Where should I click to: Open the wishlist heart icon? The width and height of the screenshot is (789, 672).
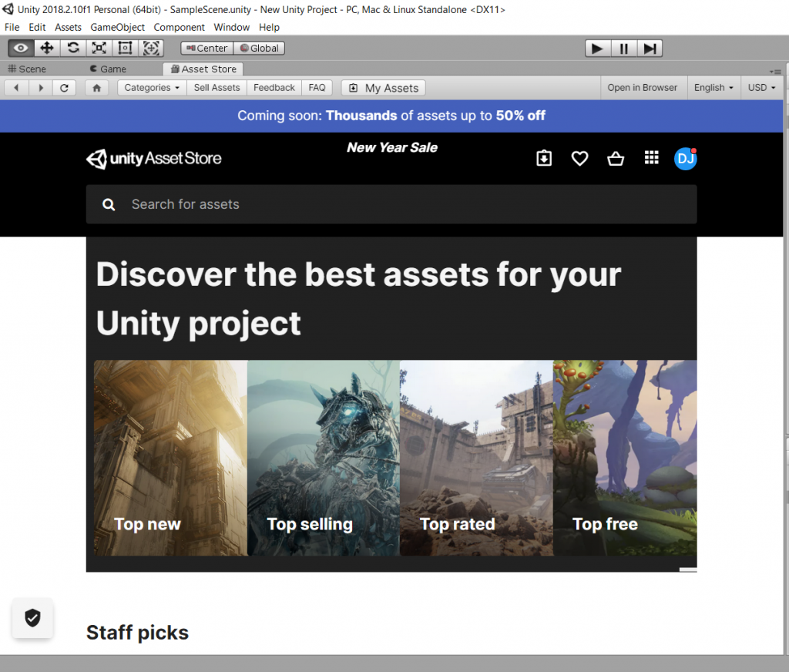[x=579, y=159]
